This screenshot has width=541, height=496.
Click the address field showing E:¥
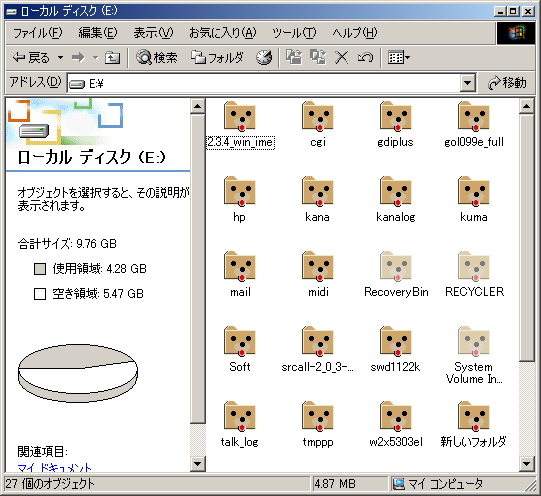coord(264,83)
